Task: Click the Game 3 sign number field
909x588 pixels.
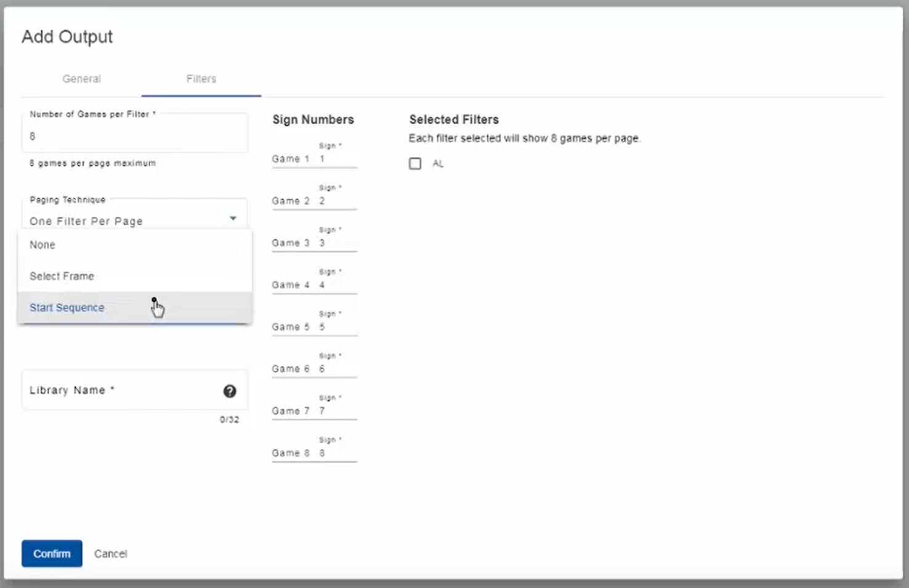Action: 336,243
